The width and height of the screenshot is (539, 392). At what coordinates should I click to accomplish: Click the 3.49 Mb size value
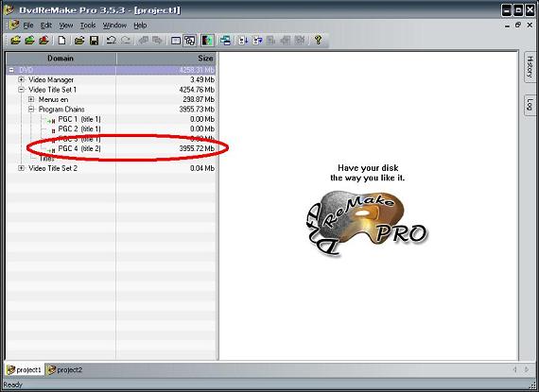point(202,79)
